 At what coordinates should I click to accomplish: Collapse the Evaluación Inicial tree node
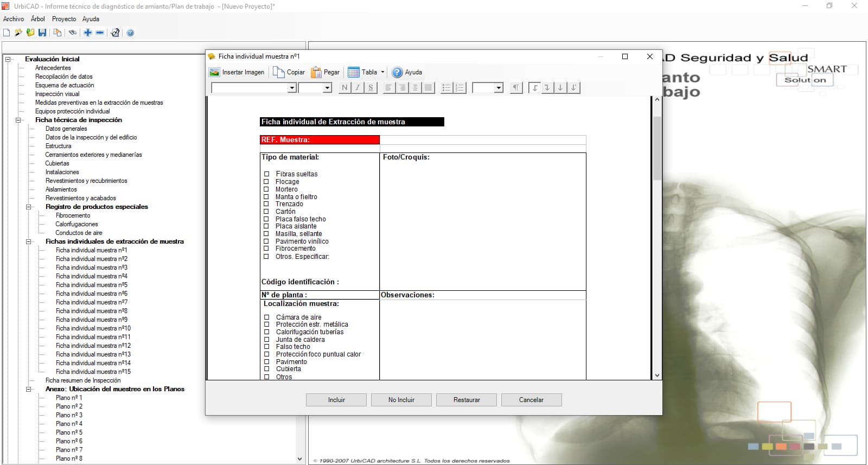point(8,59)
